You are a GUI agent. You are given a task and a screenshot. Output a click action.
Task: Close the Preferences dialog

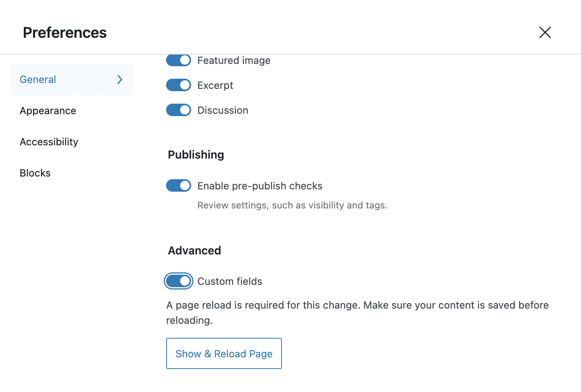[x=545, y=32]
